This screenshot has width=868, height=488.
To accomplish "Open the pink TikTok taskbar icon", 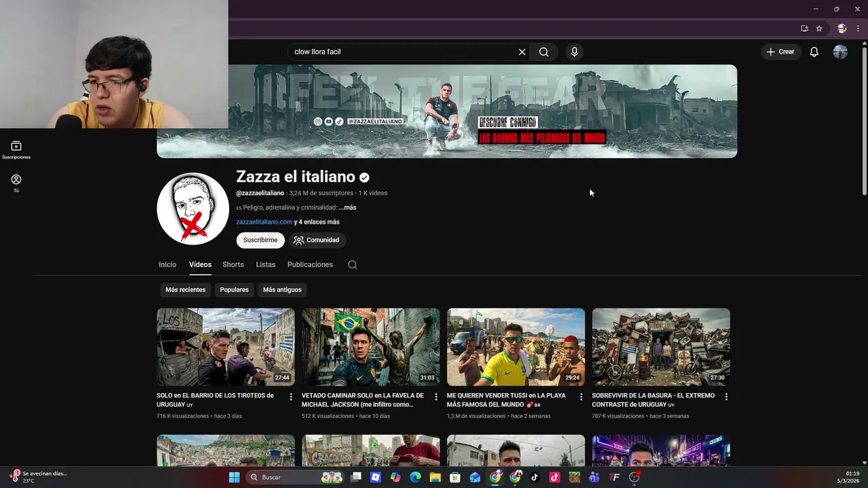I will pos(554,477).
